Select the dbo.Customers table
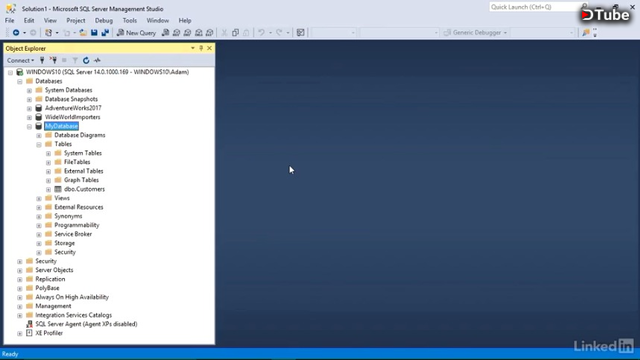Screen dimensions: 640x360 tap(84, 189)
